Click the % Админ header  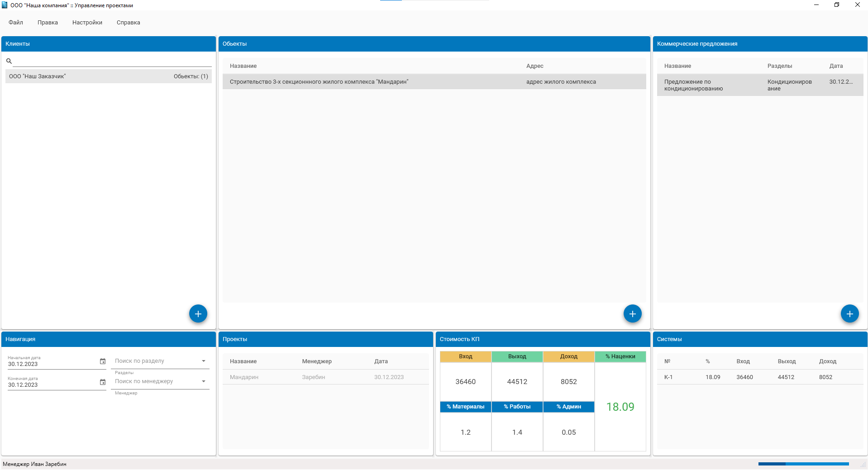coord(569,407)
